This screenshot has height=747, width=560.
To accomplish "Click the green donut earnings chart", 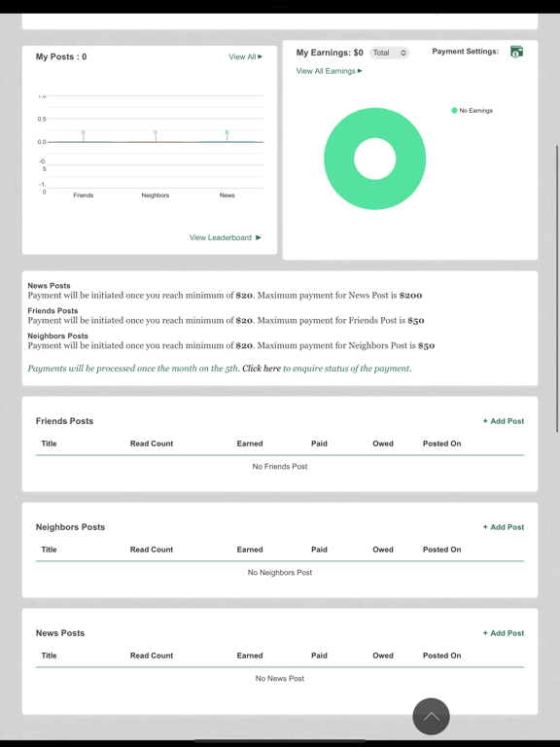I will [x=374, y=159].
